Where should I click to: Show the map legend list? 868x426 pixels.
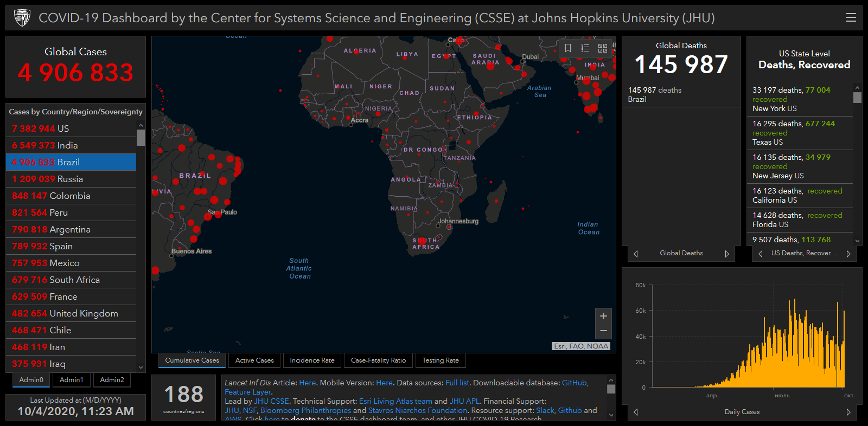click(x=585, y=48)
